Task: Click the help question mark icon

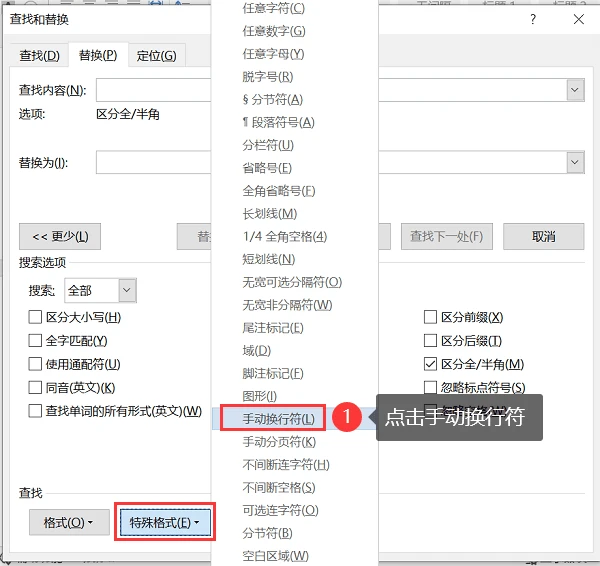Action: [x=533, y=19]
